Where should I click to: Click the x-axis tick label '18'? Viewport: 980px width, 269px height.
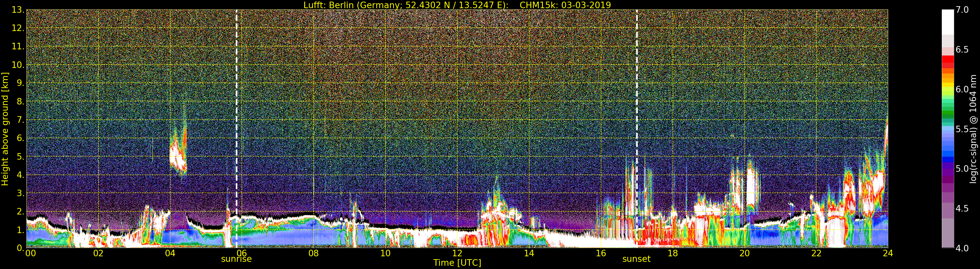click(x=673, y=253)
